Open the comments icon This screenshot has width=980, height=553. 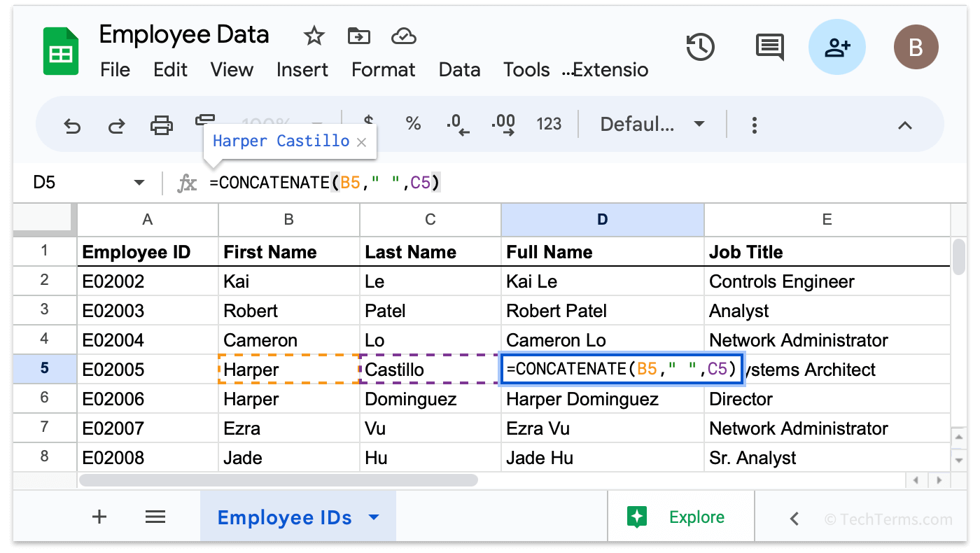click(769, 48)
